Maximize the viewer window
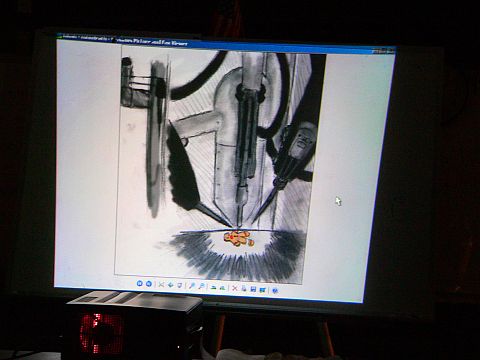This screenshot has width=480, height=360. pos(383,51)
